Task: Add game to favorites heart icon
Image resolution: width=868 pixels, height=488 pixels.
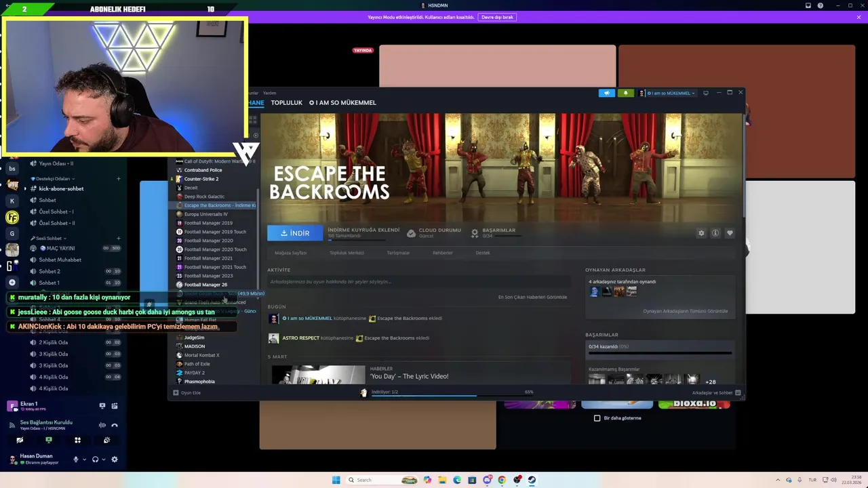Action: coord(730,233)
